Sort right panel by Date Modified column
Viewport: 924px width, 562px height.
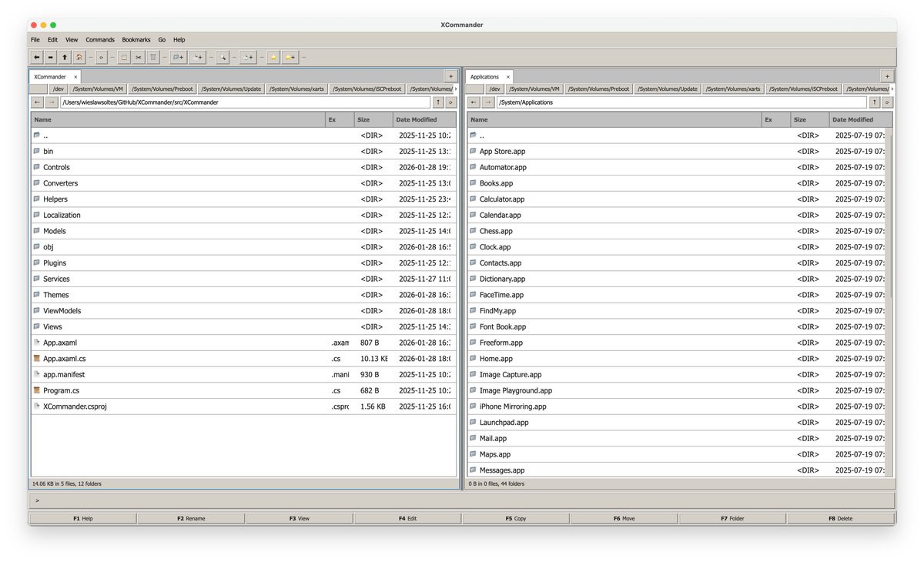pyautogui.click(x=861, y=120)
